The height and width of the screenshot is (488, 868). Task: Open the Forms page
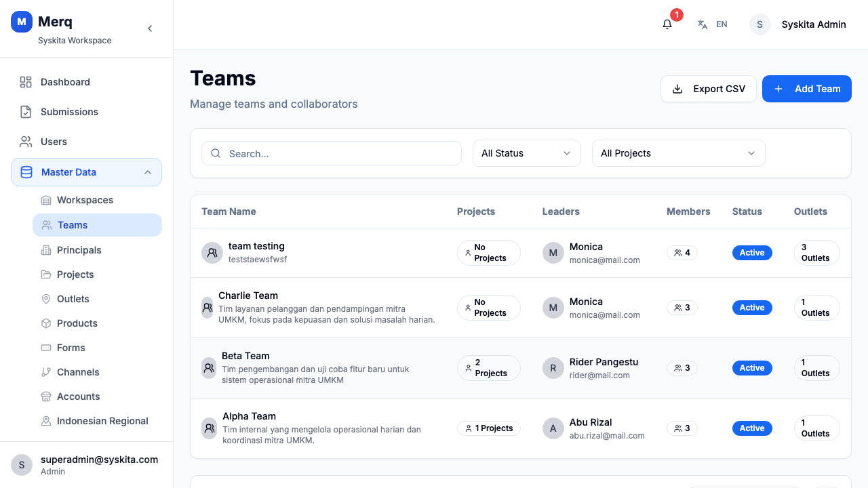point(97,348)
